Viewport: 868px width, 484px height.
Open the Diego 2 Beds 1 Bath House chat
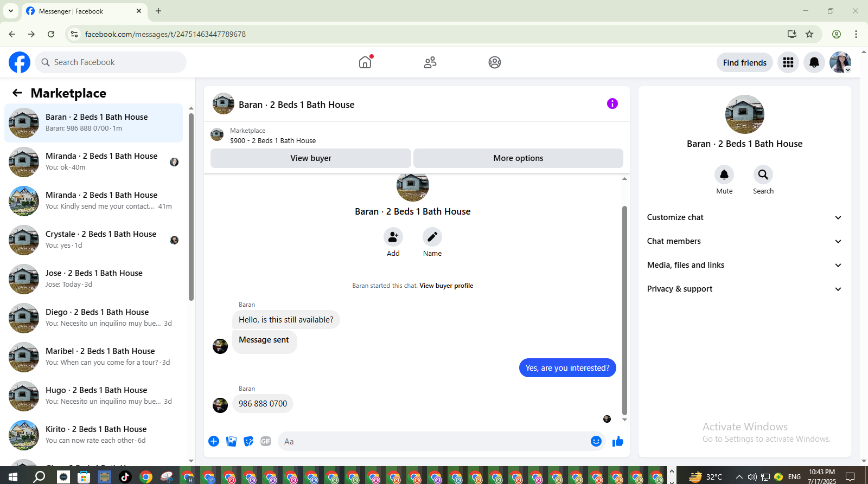coord(93,318)
